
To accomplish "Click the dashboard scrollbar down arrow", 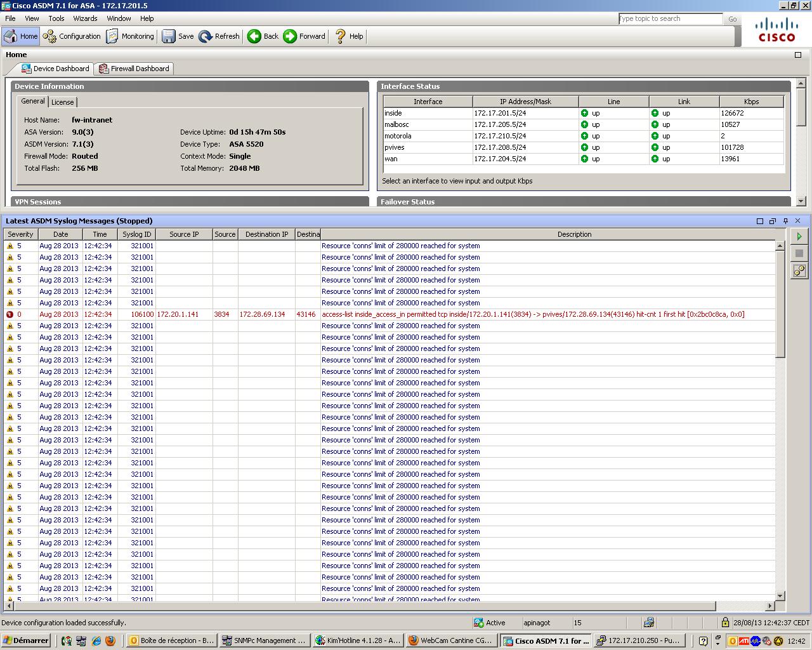I will [x=801, y=201].
